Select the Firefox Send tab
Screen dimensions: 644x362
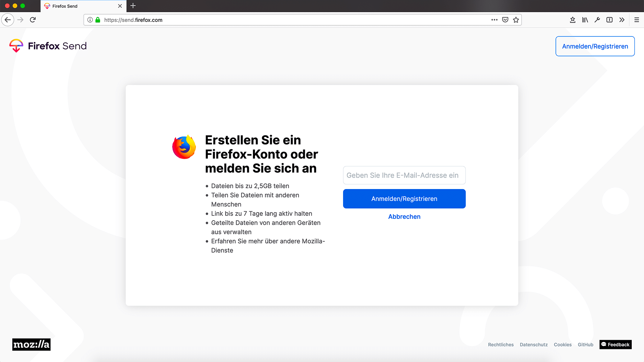tap(83, 6)
